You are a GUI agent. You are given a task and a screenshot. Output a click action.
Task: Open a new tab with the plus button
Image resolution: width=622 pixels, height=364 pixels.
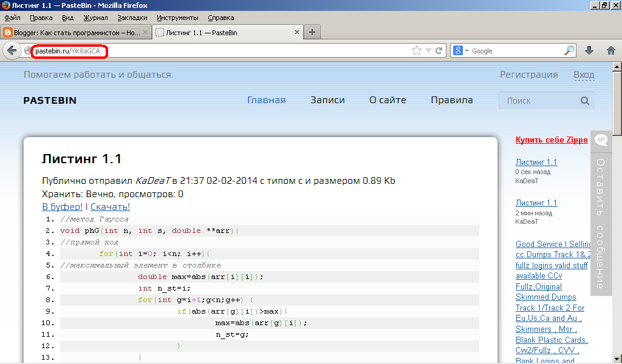click(x=312, y=32)
